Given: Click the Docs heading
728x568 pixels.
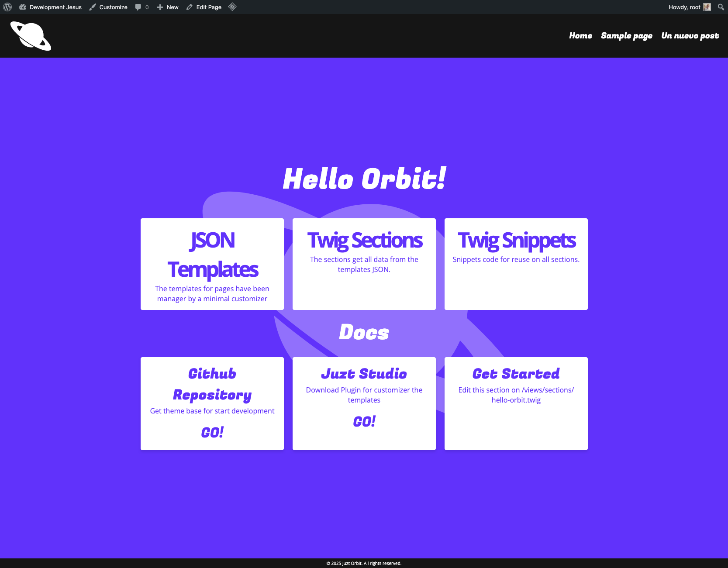Looking at the screenshot, I should point(364,332).
